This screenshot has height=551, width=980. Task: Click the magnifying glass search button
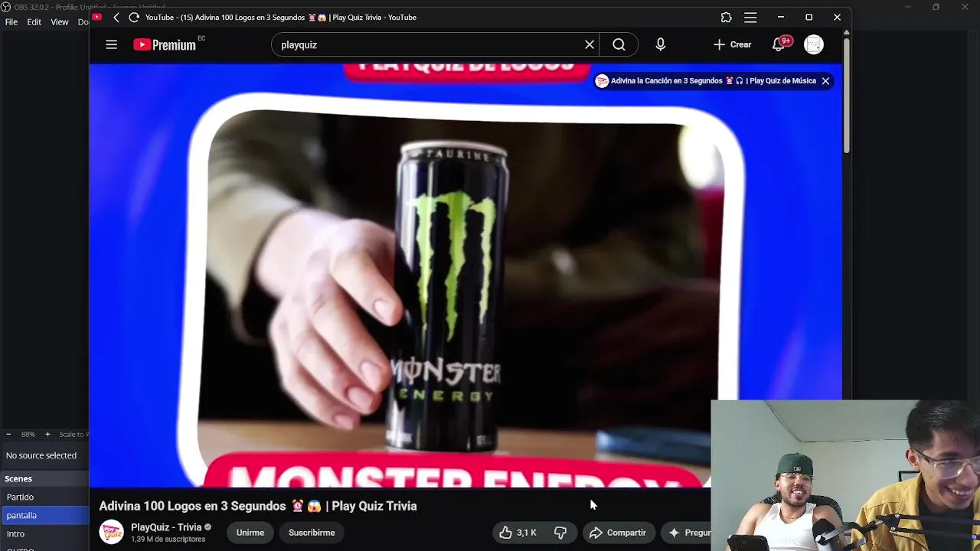tap(619, 44)
